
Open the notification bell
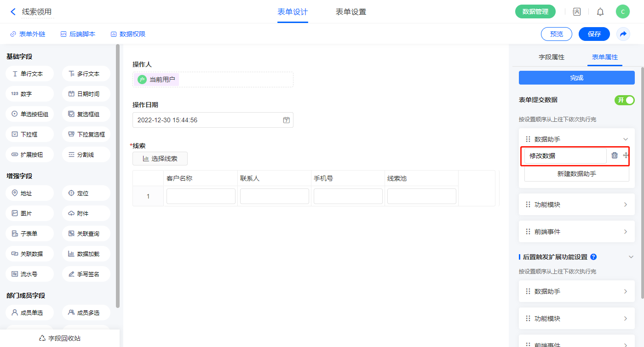click(x=600, y=12)
